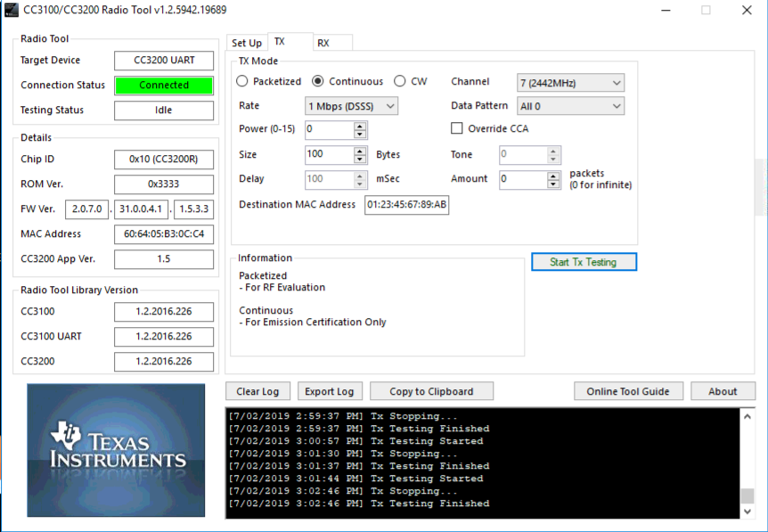
Task: Switch to the RX tab
Action: 332,43
